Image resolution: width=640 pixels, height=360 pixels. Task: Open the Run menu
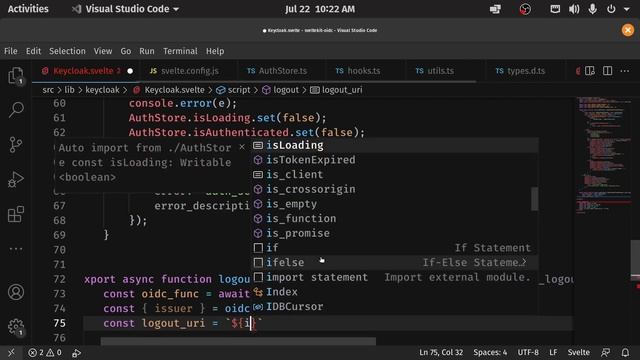click(x=147, y=51)
